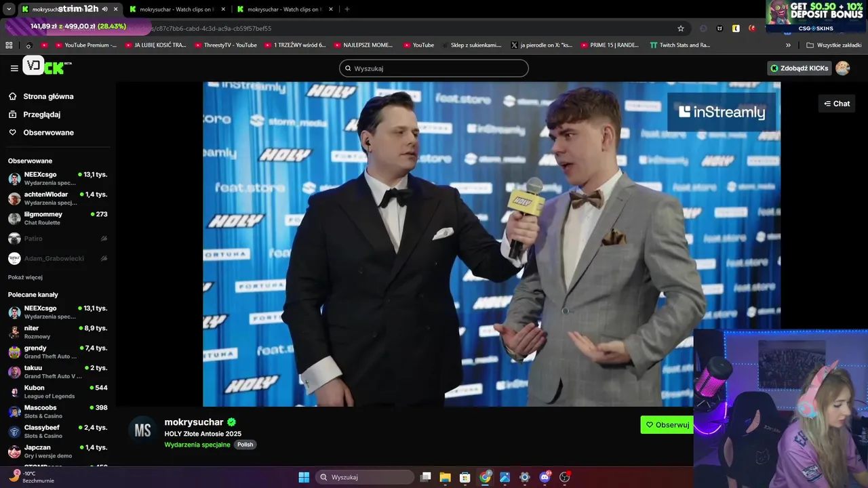The height and width of the screenshot is (488, 868).
Task: Open the browser apps grid icon
Action: click(x=9, y=45)
